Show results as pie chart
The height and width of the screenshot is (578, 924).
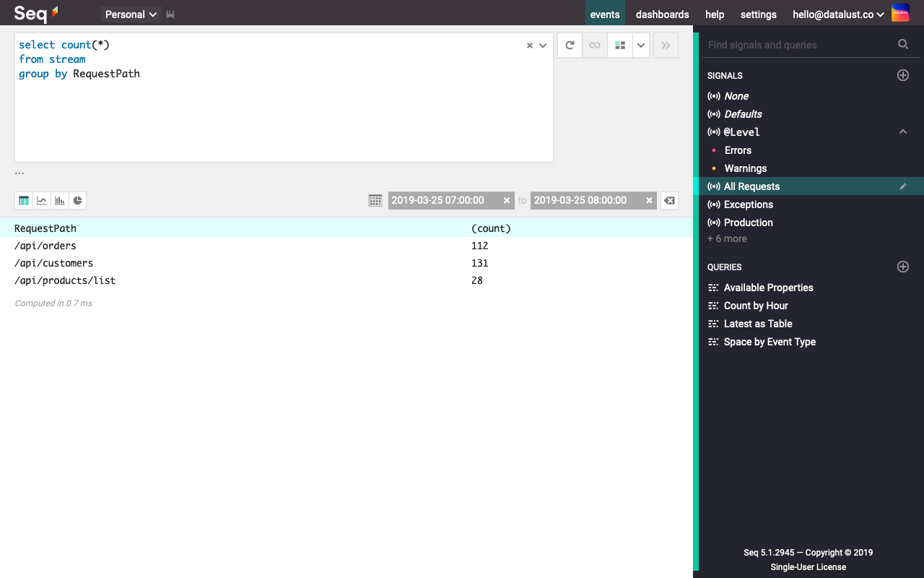click(78, 200)
